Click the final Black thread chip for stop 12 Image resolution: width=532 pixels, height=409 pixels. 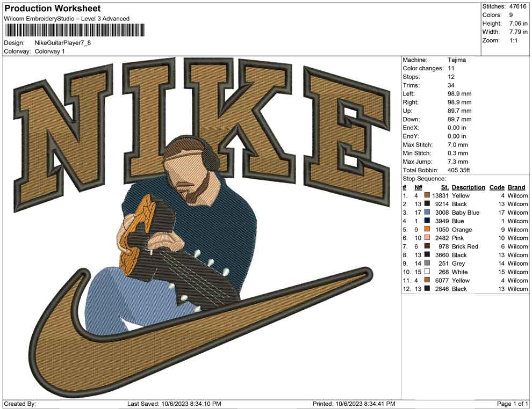[426, 289]
